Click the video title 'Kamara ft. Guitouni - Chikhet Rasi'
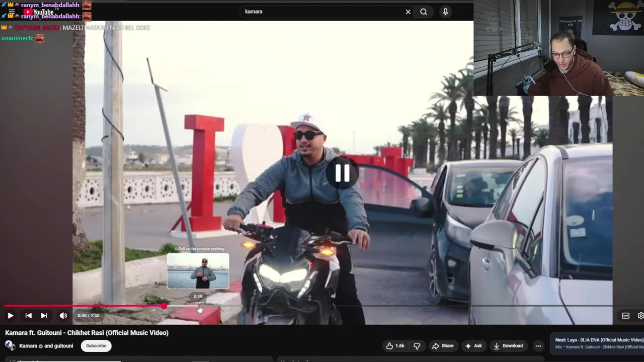The width and height of the screenshot is (644, 362). click(x=87, y=333)
